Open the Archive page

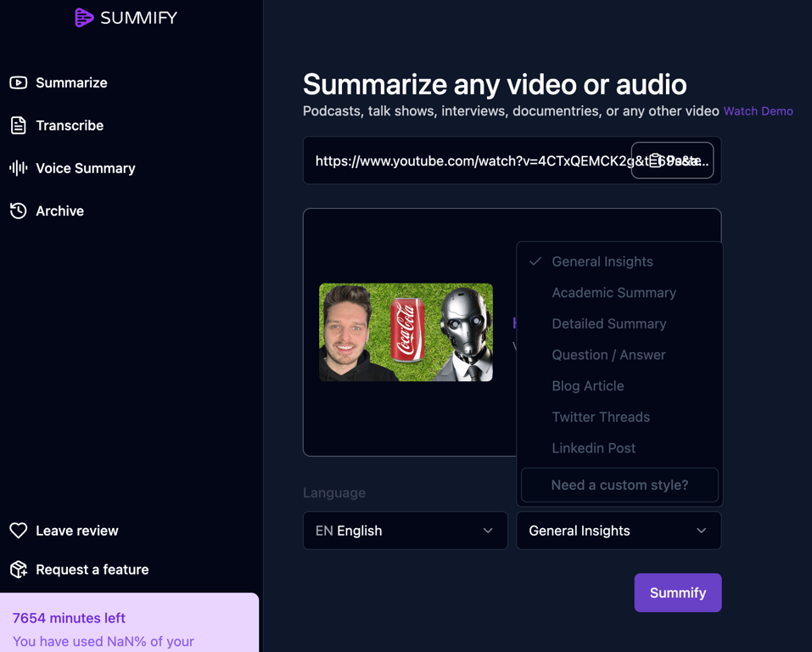pos(59,211)
